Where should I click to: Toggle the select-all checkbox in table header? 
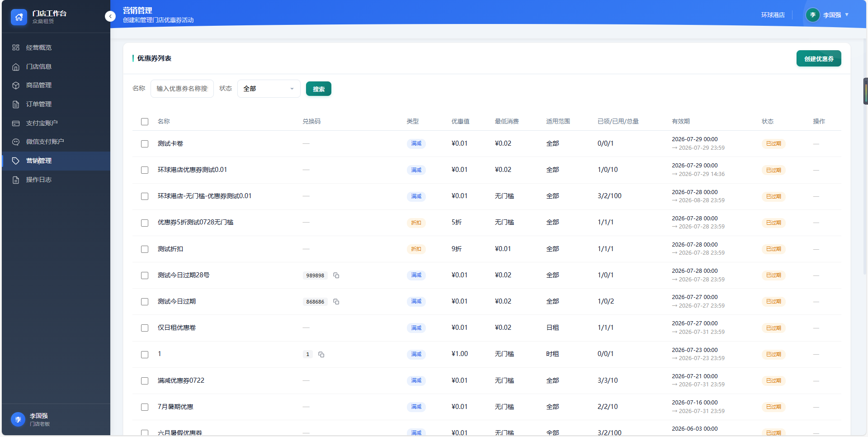(x=145, y=122)
